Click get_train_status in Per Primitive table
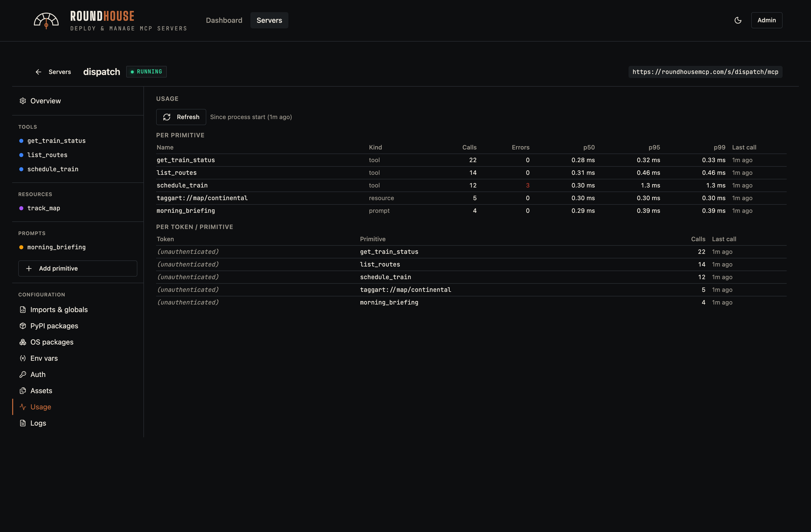This screenshot has height=532, width=811. [x=186, y=160]
